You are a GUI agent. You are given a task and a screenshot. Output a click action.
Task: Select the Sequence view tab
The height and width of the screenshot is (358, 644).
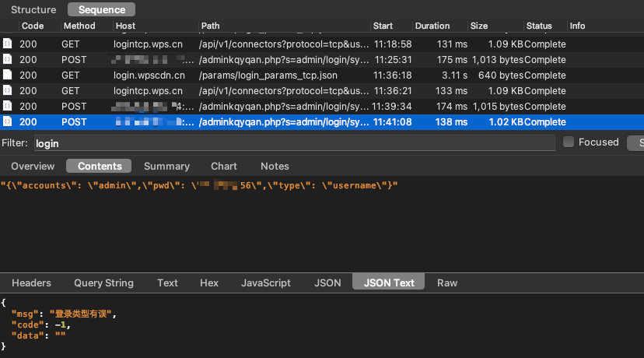101,9
